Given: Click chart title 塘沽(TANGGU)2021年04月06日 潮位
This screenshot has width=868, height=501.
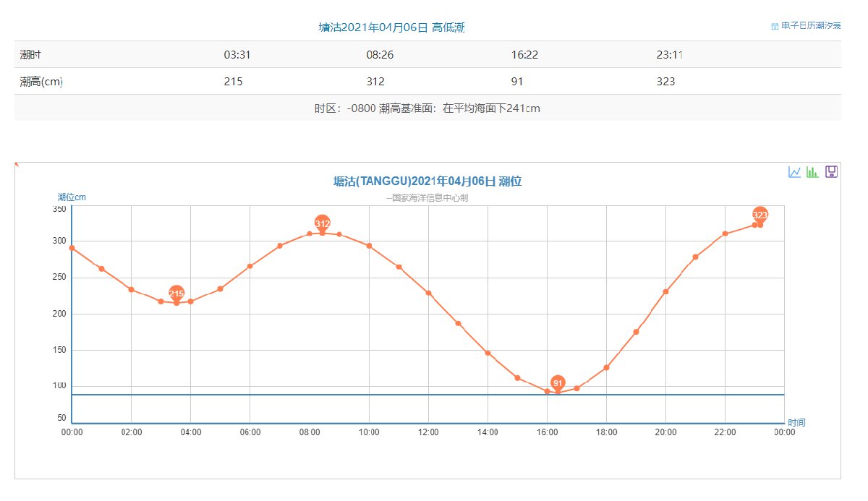Looking at the screenshot, I should point(427,181).
